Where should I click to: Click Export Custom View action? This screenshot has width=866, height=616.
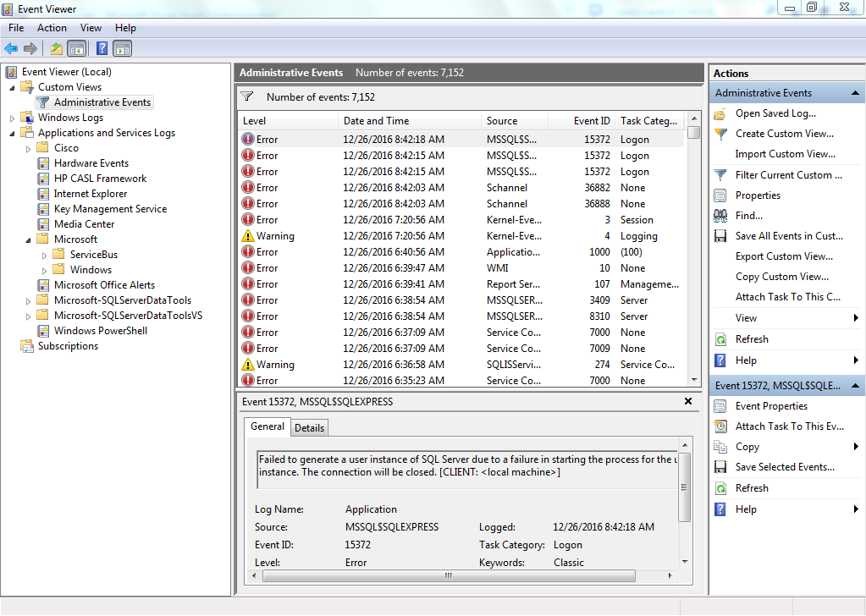(784, 256)
